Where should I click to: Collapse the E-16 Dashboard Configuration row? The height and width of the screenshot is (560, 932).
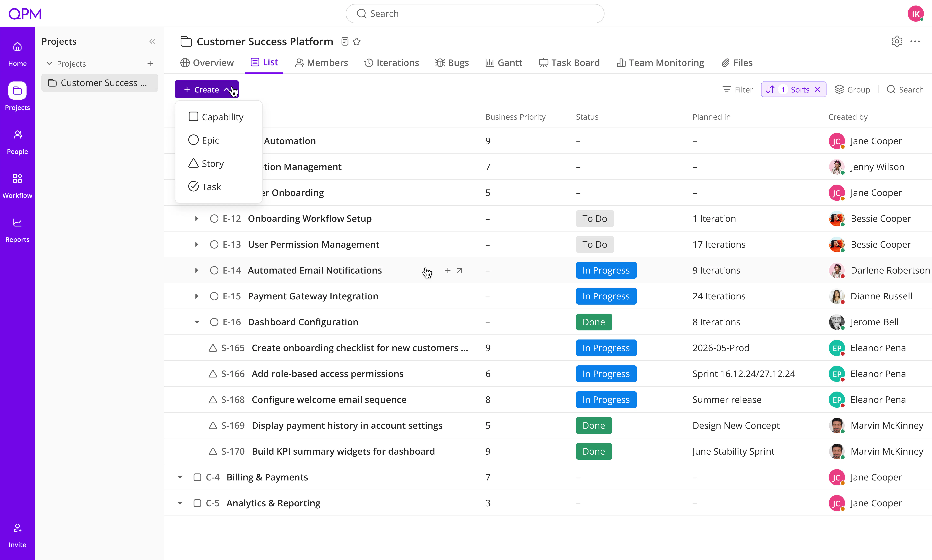196,322
